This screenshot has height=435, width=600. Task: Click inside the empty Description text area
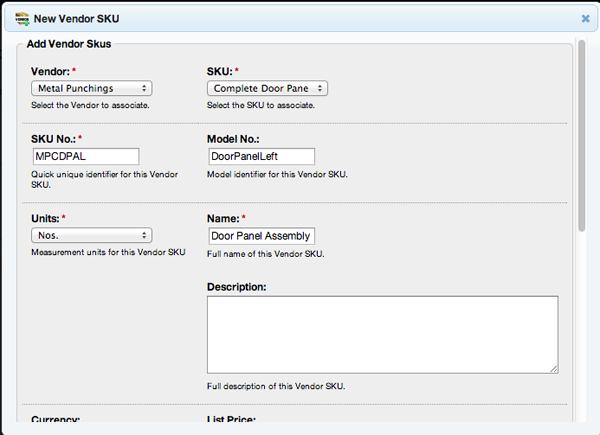[x=382, y=334]
